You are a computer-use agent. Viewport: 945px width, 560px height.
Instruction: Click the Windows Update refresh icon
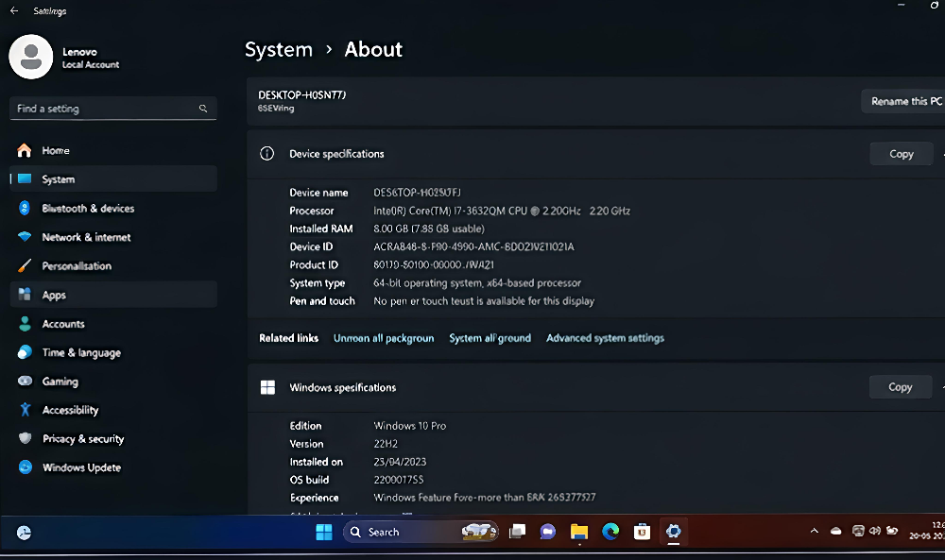pyautogui.click(x=25, y=467)
